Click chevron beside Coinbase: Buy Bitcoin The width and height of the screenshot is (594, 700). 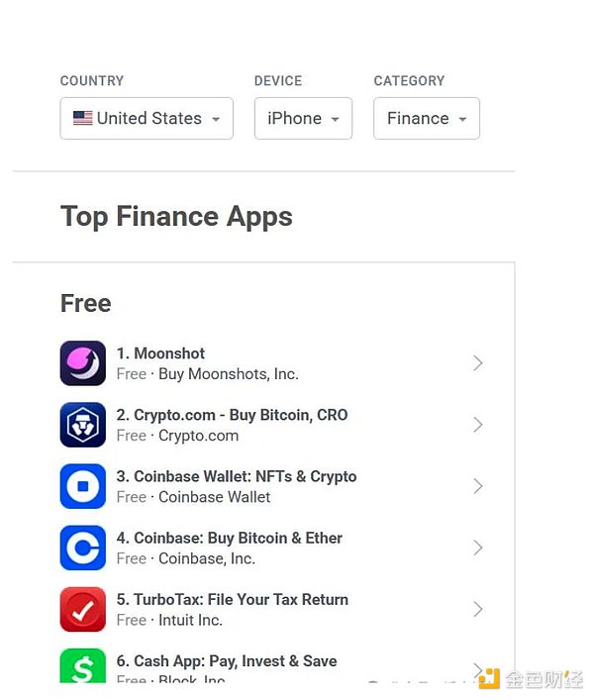click(478, 548)
